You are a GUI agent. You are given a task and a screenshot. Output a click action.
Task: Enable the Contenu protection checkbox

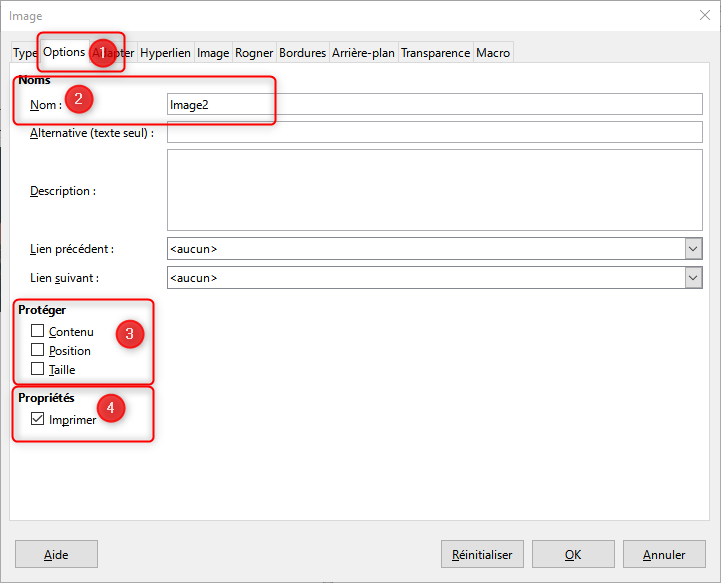[x=38, y=332]
